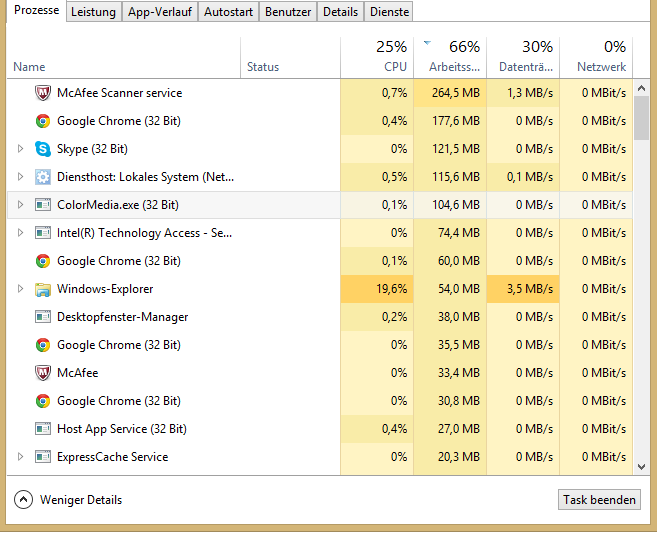Viewport: 657px width, 534px height.
Task: Click the 0,2% CPU value cell
Action: (x=377, y=317)
